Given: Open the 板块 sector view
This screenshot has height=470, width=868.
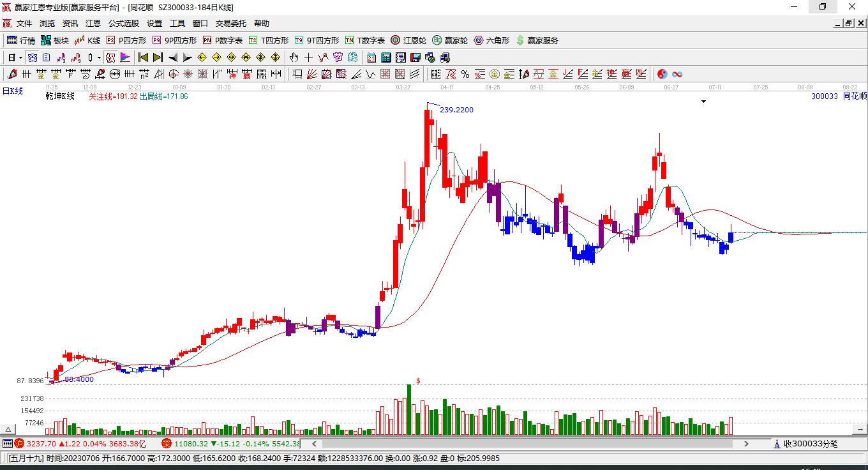Looking at the screenshot, I should click(55, 40).
